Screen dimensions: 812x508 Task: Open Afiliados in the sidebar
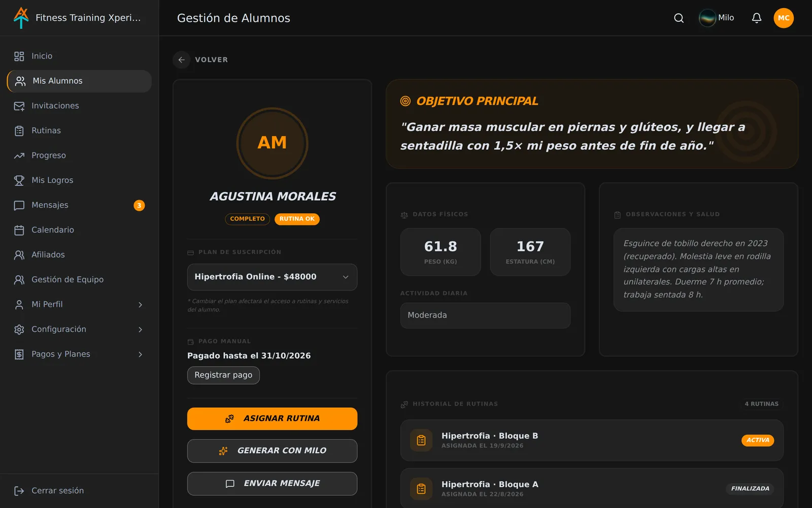click(x=79, y=255)
